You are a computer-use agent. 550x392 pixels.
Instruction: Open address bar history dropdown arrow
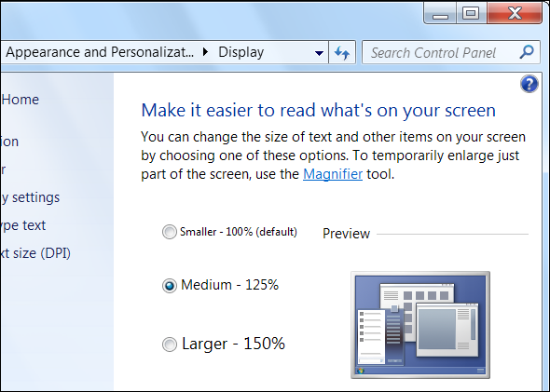point(319,53)
